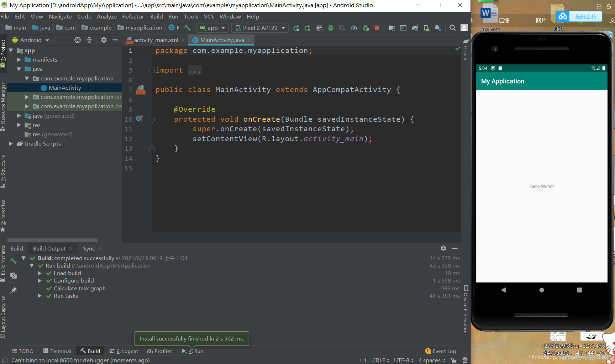Click Project panel horizontal scrollbar
Screen dimensions: 615x364
[x=52, y=240]
